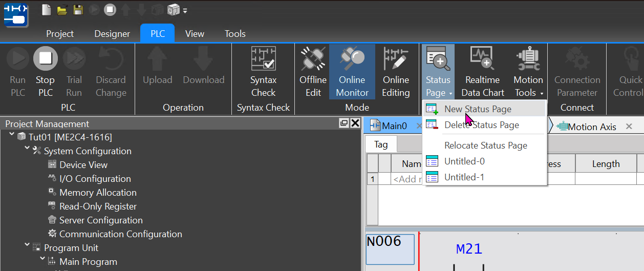Switch to Offline Edit mode
Viewport: 644px width, 271px height.
coord(313,72)
